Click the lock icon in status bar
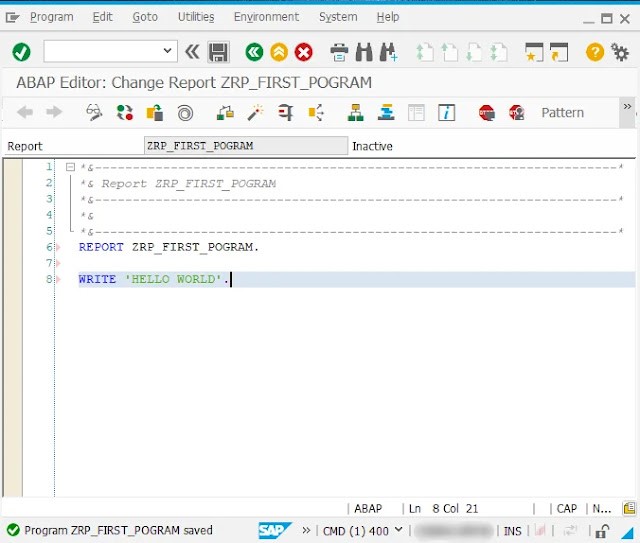The width and height of the screenshot is (640, 543). coord(602,531)
